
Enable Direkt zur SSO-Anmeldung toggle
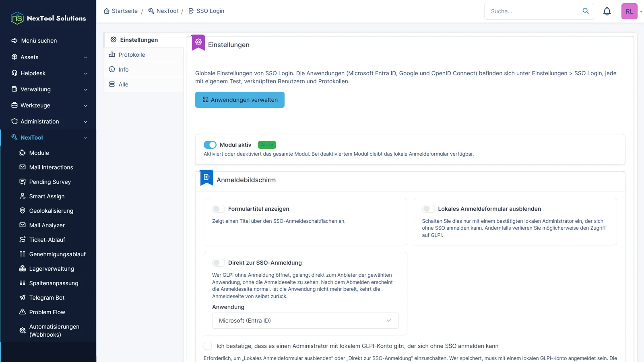click(x=219, y=263)
